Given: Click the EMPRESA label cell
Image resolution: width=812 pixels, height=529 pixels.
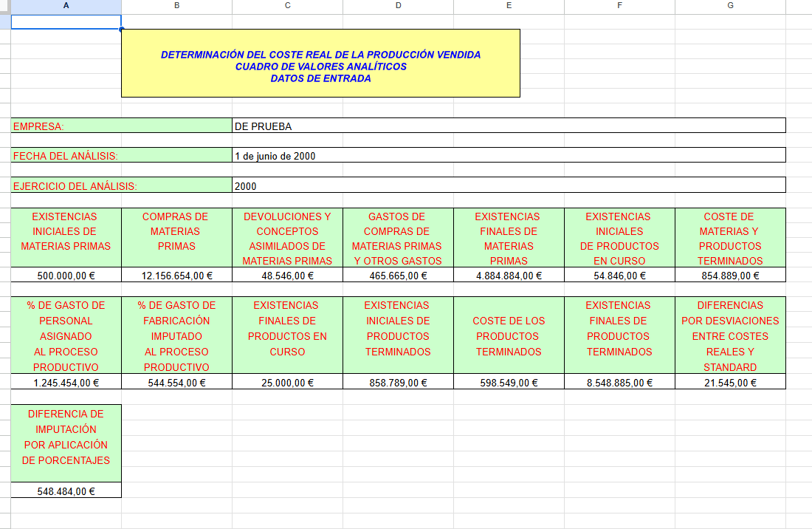Looking at the screenshot, I should [121, 126].
